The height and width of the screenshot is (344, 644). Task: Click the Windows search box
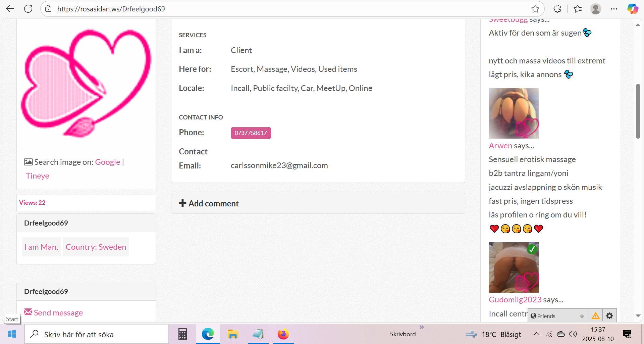97,334
